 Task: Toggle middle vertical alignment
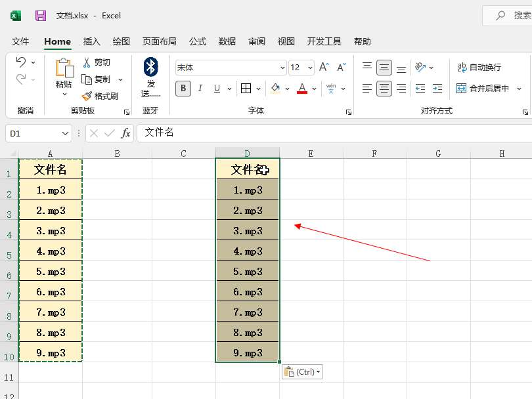coord(384,68)
